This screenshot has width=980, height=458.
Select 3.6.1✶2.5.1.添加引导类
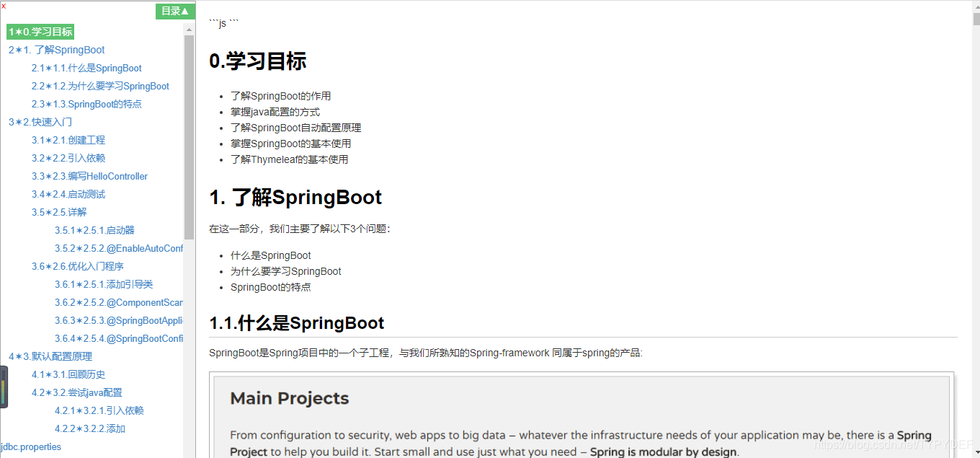pyautogui.click(x=104, y=284)
